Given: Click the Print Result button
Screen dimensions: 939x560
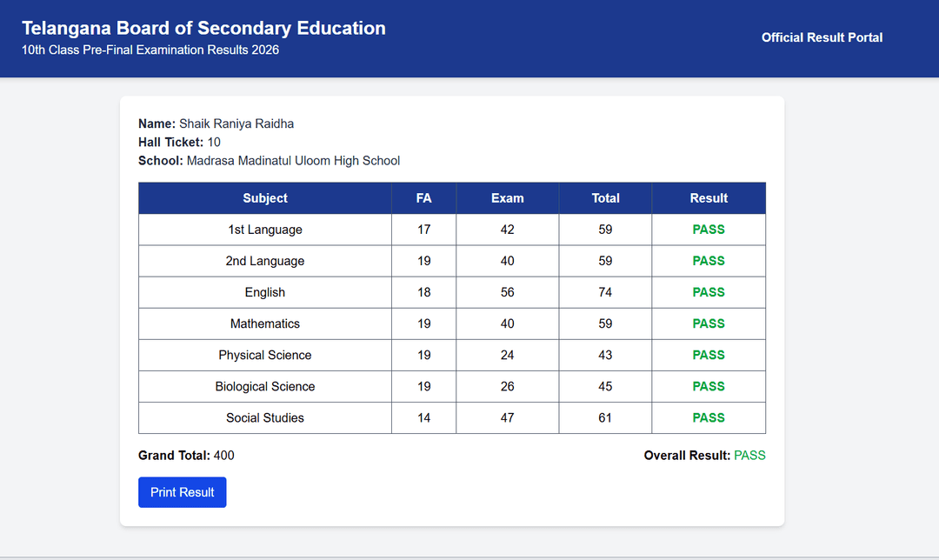Looking at the screenshot, I should pyautogui.click(x=182, y=492).
